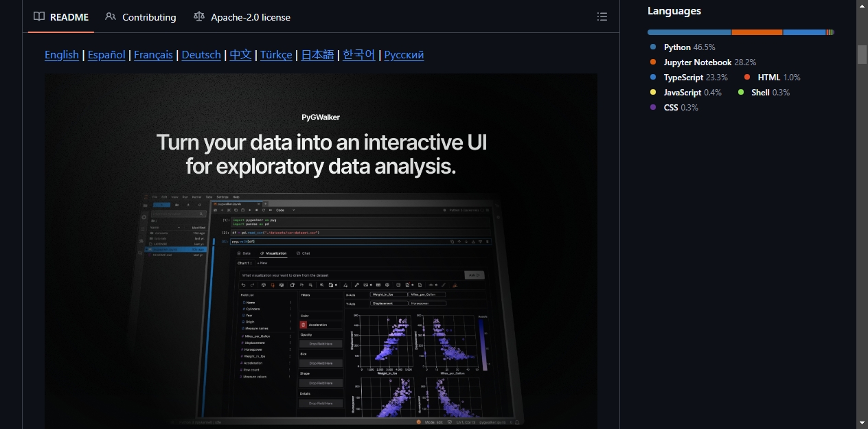Click the Jupyter Notebook 28.2% language entry
Image resolution: width=868 pixels, height=429 pixels.
(x=703, y=62)
